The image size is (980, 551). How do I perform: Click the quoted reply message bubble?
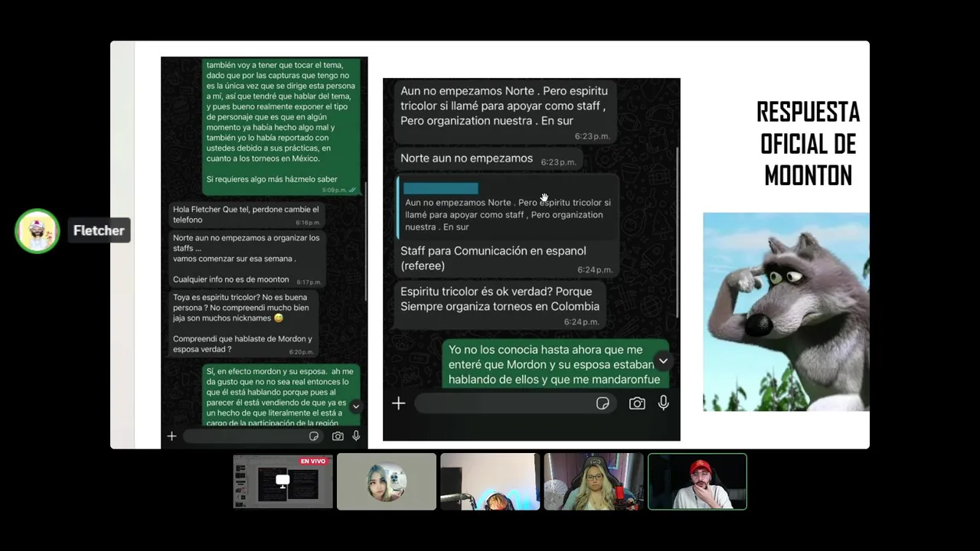pyautogui.click(x=508, y=207)
